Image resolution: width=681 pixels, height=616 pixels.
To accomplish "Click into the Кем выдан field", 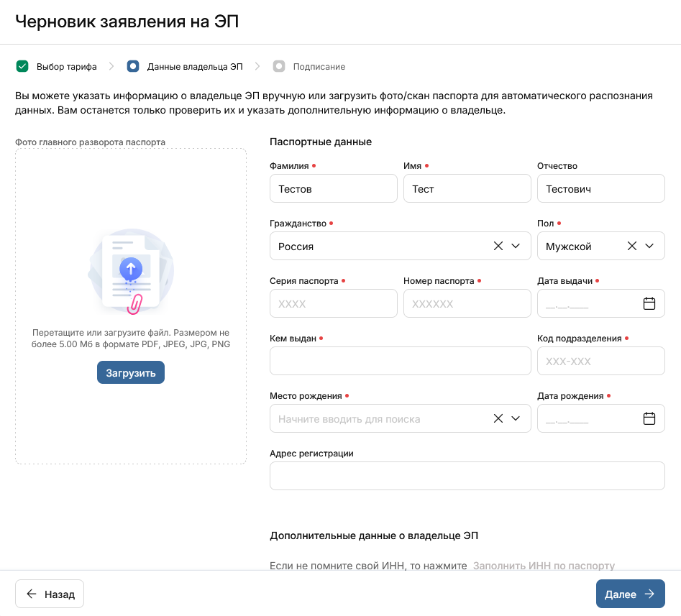I will coord(400,362).
